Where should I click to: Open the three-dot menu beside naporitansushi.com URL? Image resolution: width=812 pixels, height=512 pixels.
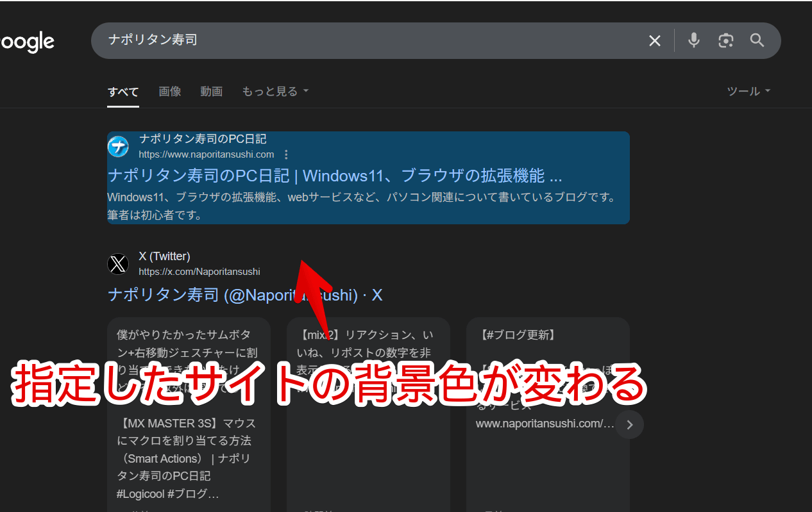[286, 154]
